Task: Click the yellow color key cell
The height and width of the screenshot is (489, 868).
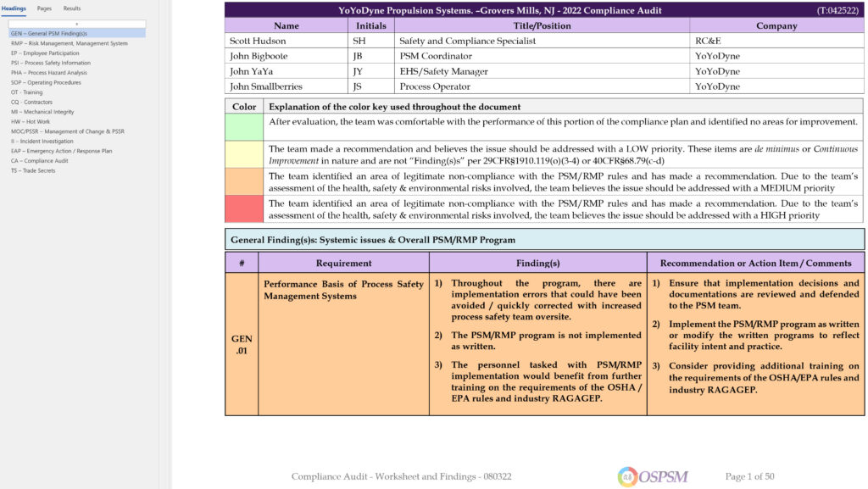Action: [244, 154]
